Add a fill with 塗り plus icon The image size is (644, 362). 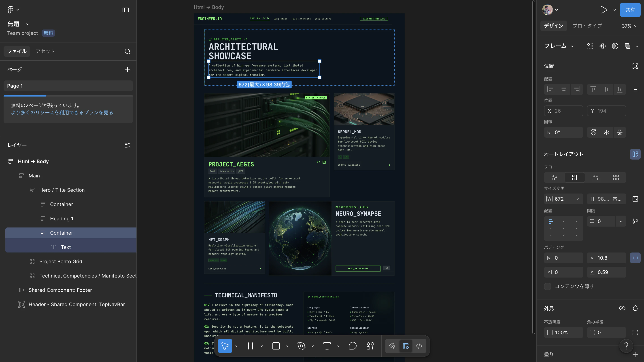[635, 354]
